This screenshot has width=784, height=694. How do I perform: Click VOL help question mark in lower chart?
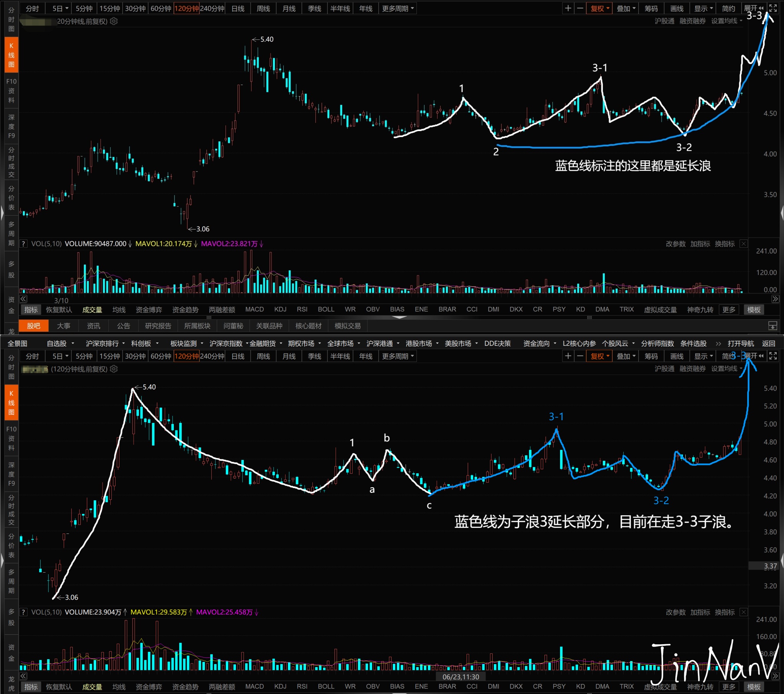[23, 612]
